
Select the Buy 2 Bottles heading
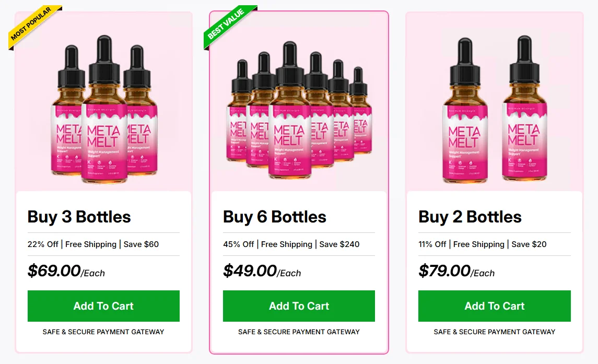(x=470, y=217)
